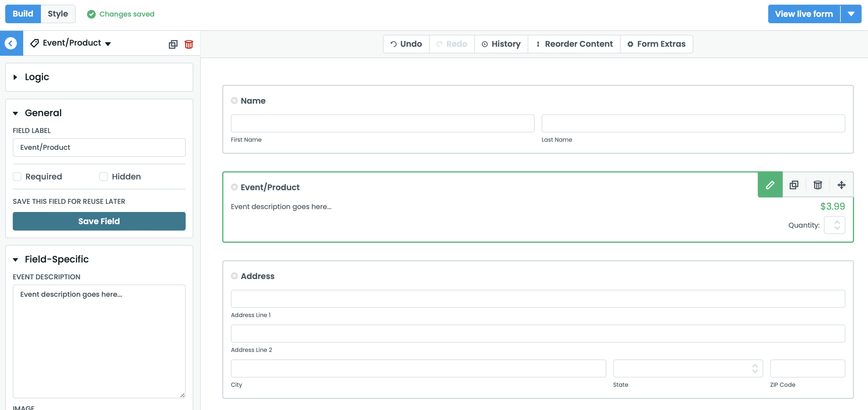Select the Build tab
The image size is (868, 410).
click(23, 14)
